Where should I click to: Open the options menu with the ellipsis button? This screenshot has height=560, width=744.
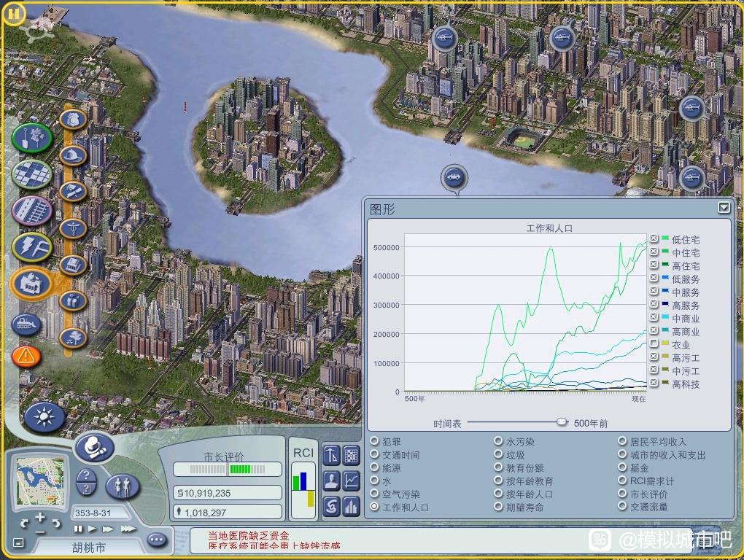pyautogui.click(x=157, y=540)
